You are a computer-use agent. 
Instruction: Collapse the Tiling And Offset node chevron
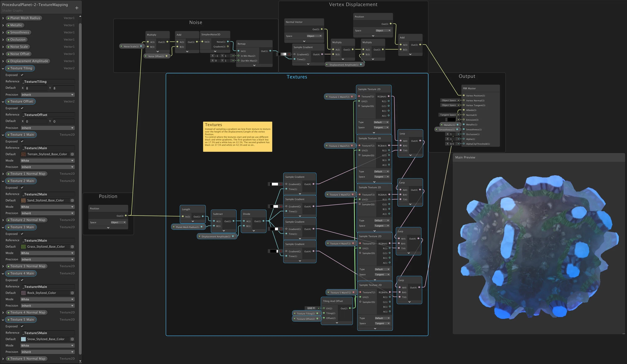337,323
